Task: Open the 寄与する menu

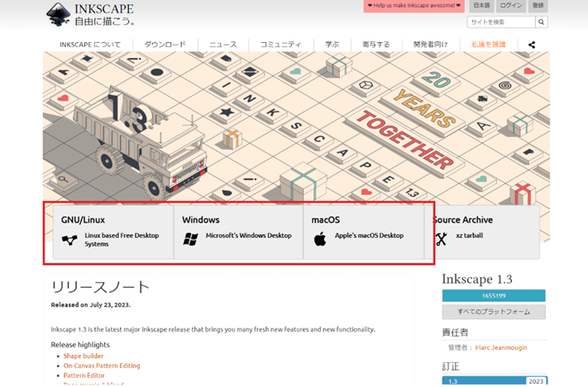Action: (x=376, y=45)
